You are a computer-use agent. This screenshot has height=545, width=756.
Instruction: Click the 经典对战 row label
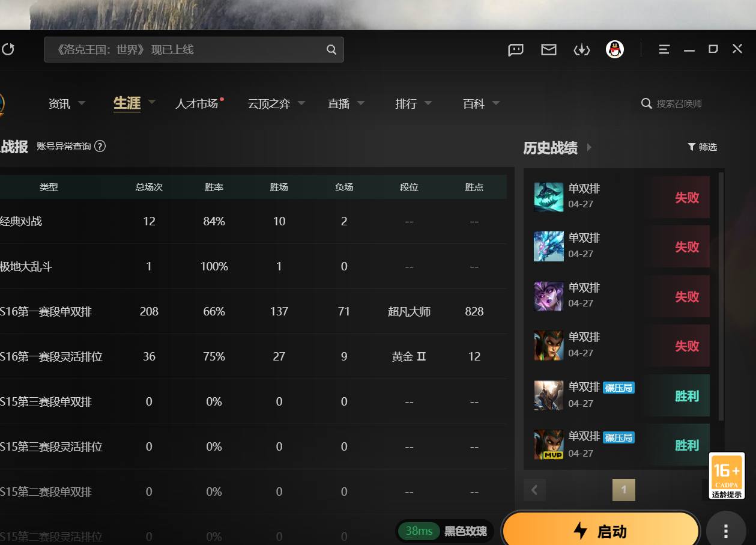tap(21, 221)
